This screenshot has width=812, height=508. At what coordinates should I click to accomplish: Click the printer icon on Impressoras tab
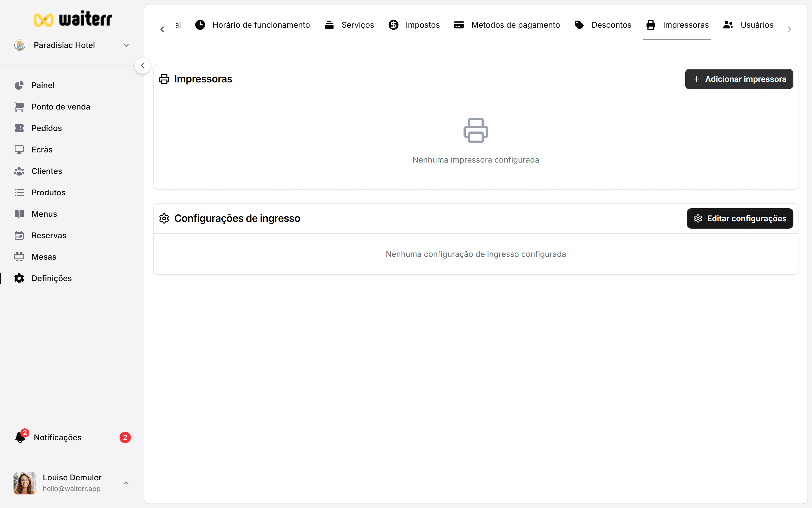tap(651, 25)
